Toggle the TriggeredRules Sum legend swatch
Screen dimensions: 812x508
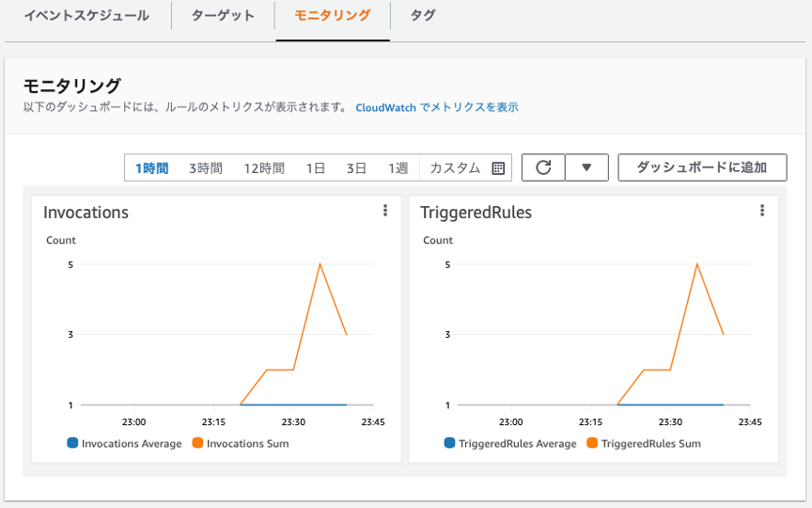click(592, 443)
